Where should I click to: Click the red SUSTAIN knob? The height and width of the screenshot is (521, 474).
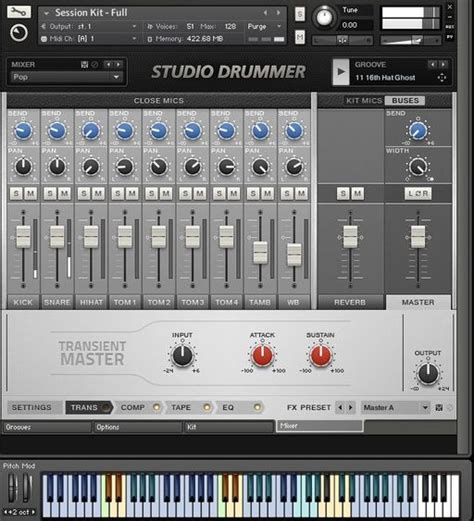[x=321, y=355]
